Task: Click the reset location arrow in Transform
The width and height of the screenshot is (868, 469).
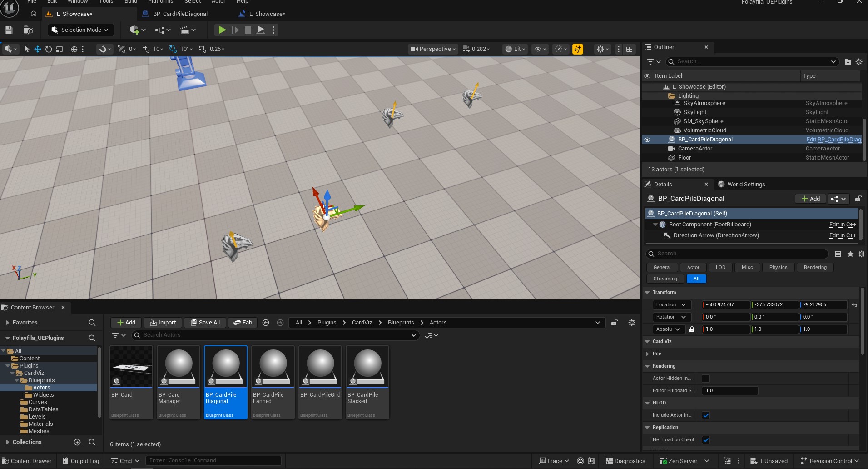Action: coord(854,305)
